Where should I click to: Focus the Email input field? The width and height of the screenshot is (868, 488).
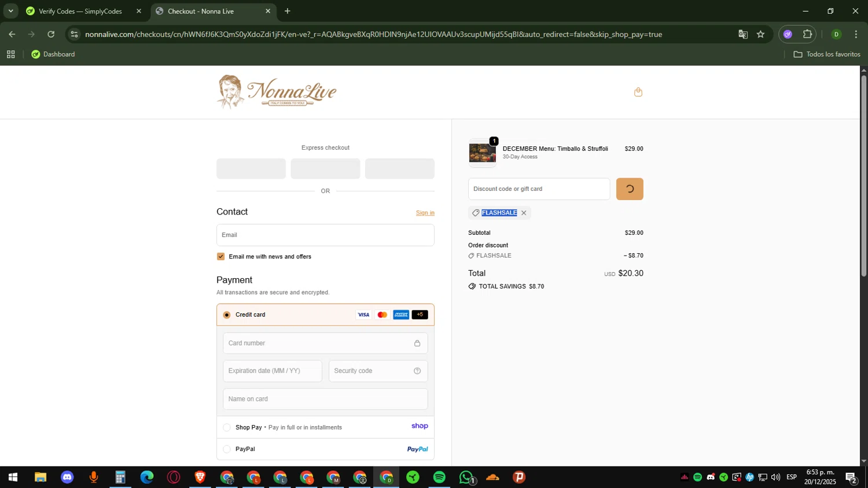point(325,235)
